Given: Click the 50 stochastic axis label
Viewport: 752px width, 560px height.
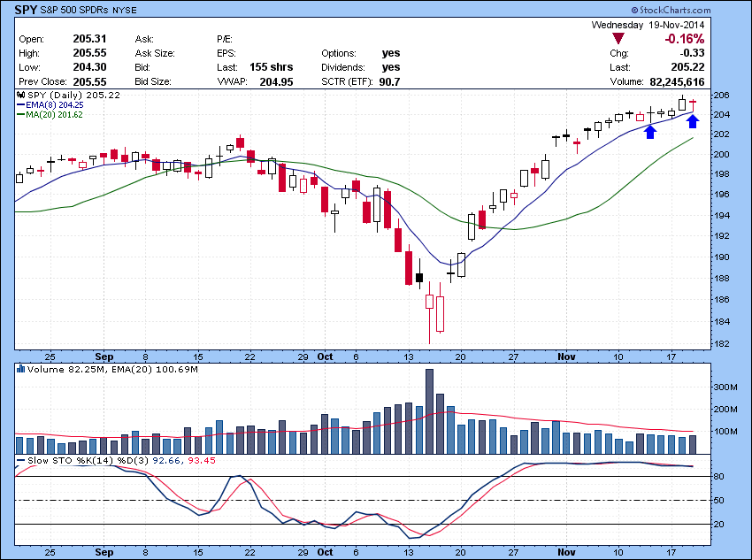Looking at the screenshot, I should [719, 501].
